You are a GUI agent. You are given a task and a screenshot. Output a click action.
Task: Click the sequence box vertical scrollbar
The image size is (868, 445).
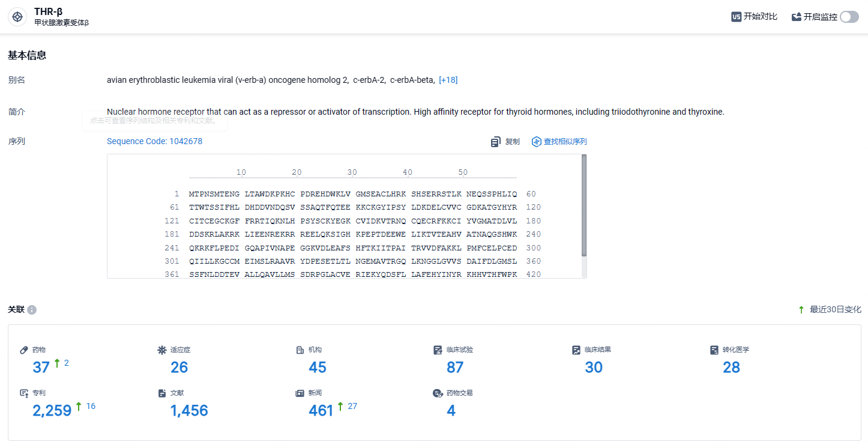tap(584, 205)
